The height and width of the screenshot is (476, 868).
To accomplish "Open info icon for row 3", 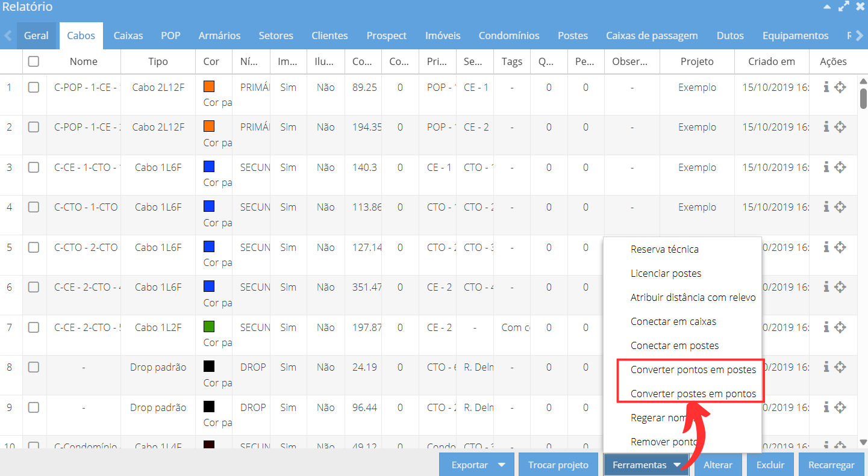I will click(x=826, y=167).
